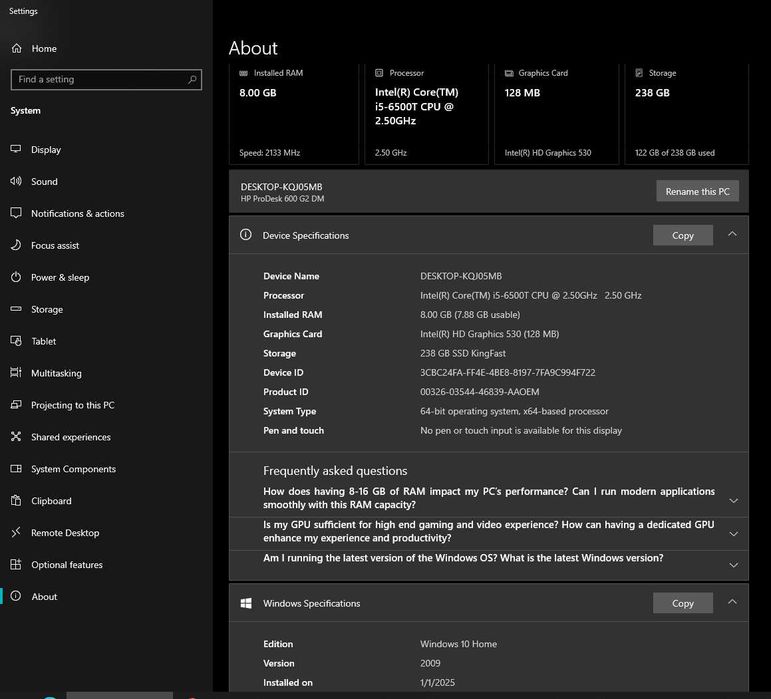Click the Find a setting search box
Image resolution: width=771 pixels, height=699 pixels.
point(100,79)
